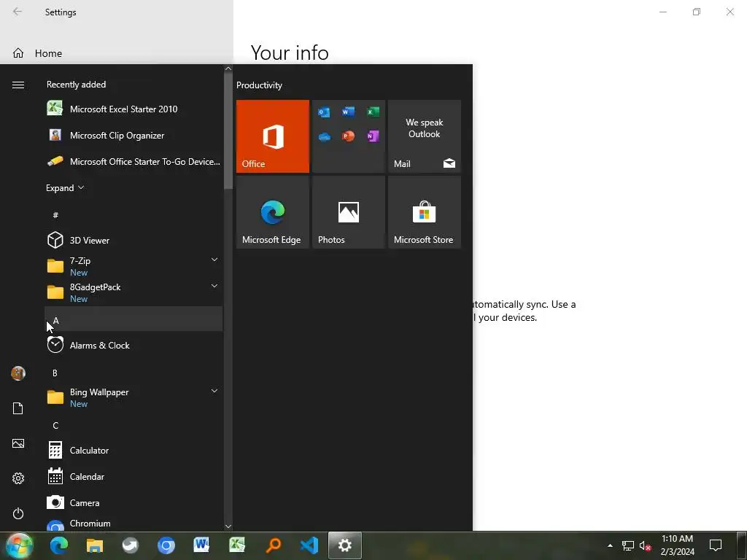Click the Start orb button

coord(20,545)
